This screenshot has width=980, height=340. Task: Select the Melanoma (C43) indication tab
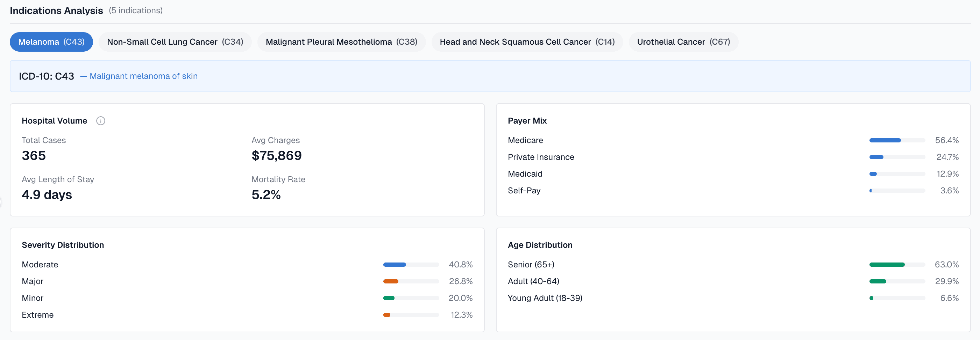(x=51, y=42)
